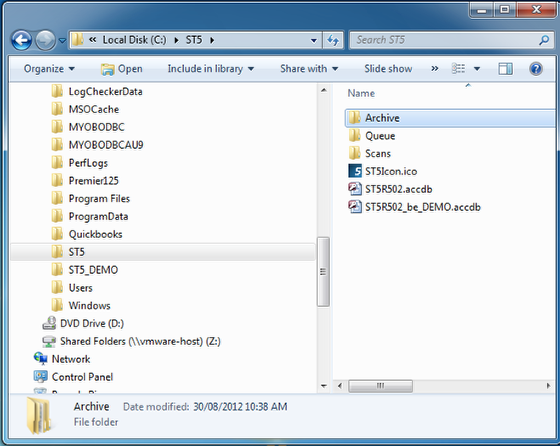Toggle the preview pane icon
Viewport: 560px width, 446px height.
[505, 69]
